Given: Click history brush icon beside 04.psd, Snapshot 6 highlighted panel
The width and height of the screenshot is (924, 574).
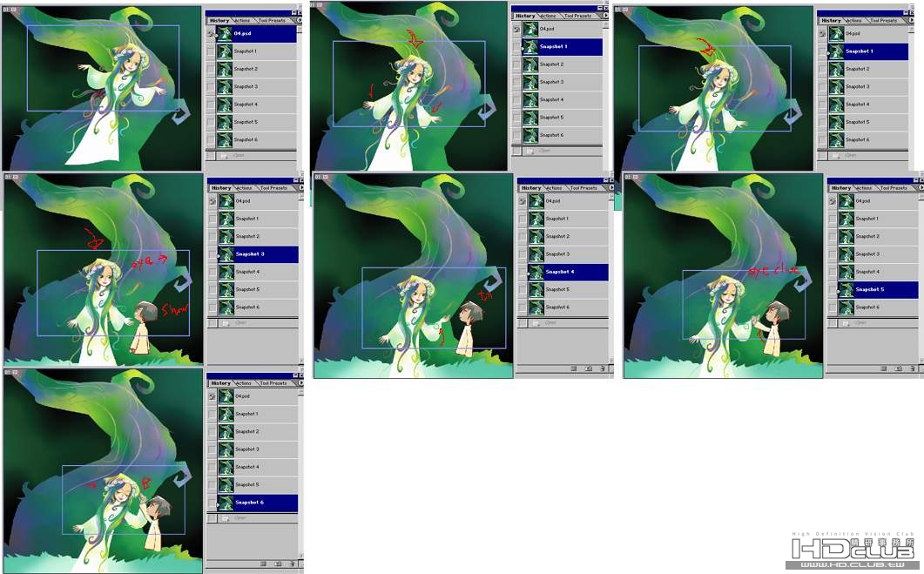Looking at the screenshot, I should pyautogui.click(x=212, y=396).
